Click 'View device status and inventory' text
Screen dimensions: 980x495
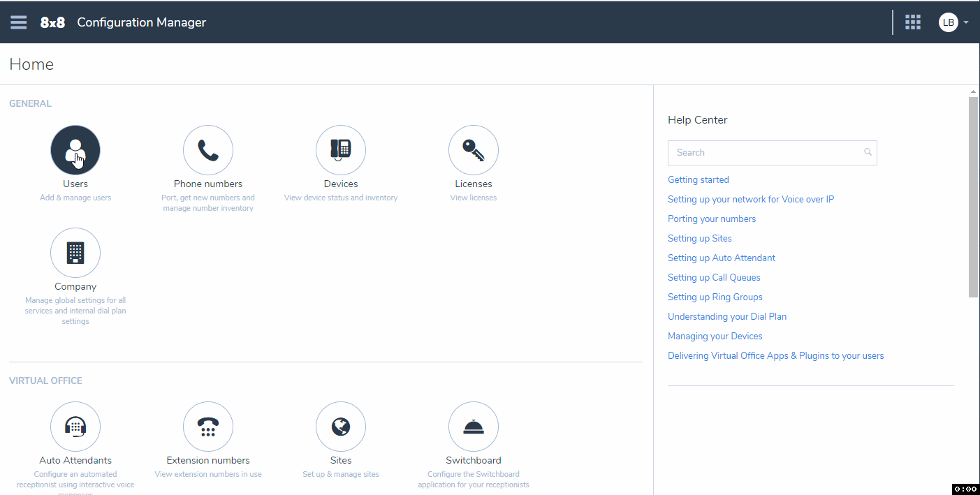(x=341, y=198)
